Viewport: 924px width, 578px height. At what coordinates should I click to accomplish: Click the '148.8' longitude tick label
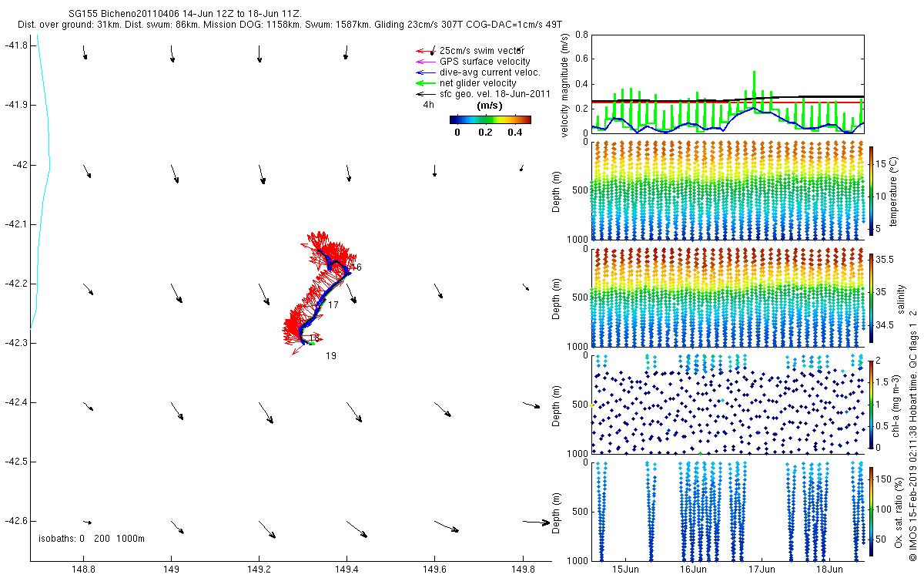[83, 569]
